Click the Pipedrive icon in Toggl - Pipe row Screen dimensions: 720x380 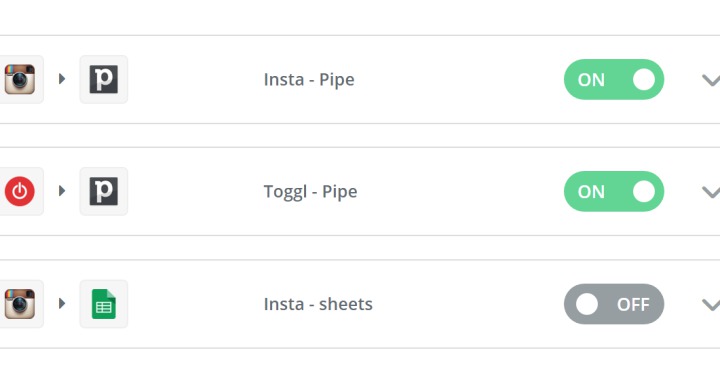104,191
